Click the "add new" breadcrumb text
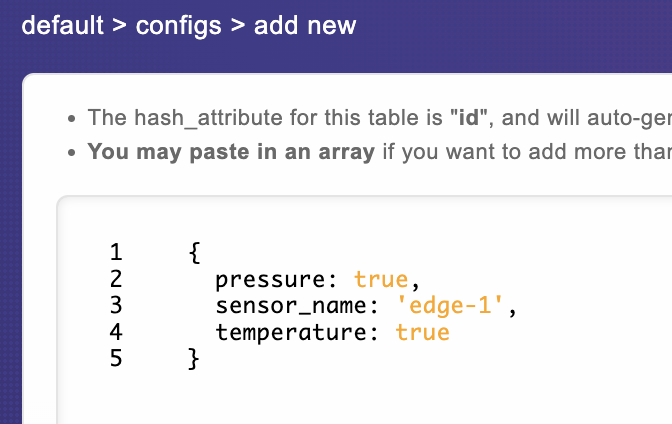 coord(305,24)
